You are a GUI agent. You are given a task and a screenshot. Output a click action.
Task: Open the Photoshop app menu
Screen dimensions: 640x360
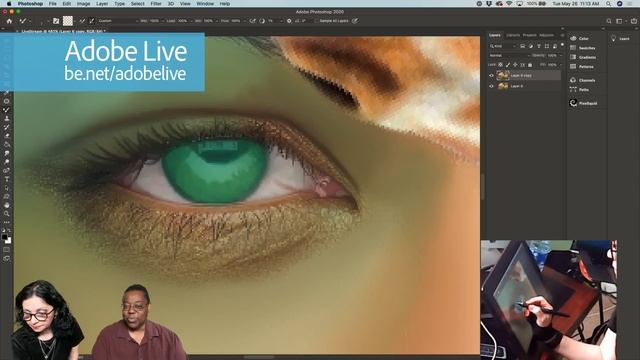pos(30,4)
